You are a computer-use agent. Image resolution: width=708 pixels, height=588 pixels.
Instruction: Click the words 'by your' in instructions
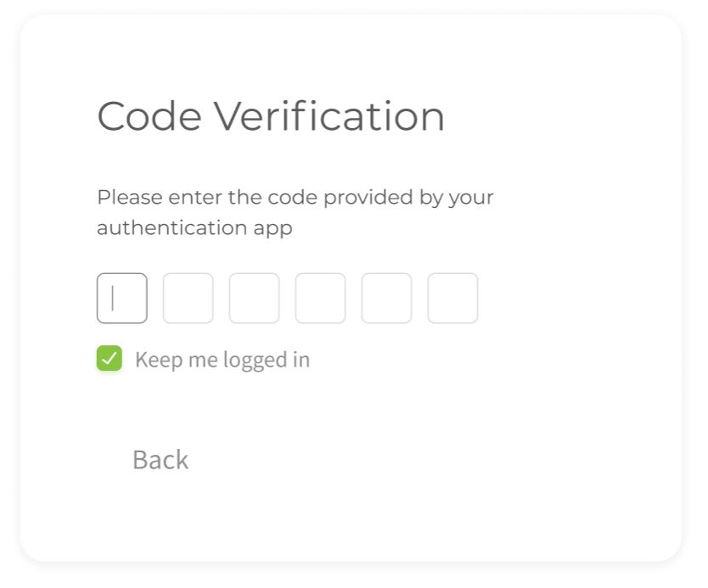(x=457, y=198)
